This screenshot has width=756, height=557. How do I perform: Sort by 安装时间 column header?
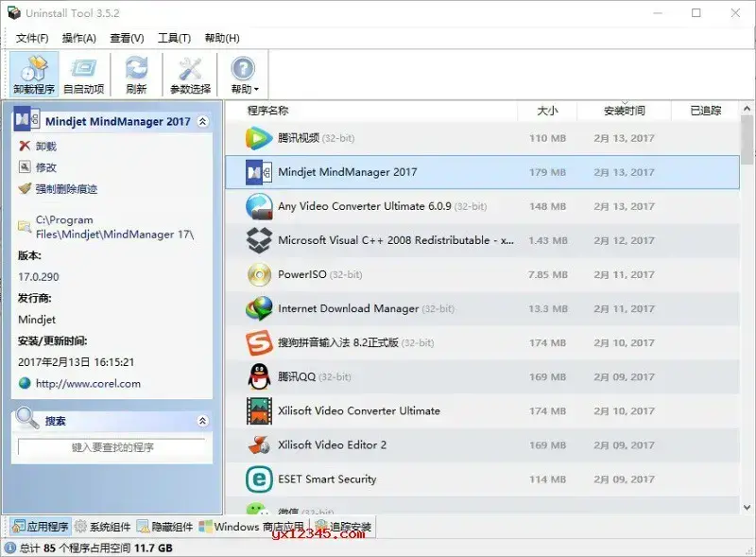(x=625, y=111)
